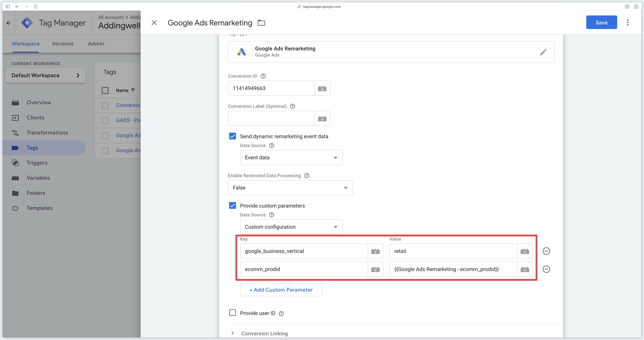This screenshot has width=644, height=340.
Task: Uncheck Send dynamic remarketing event data
Action: (x=232, y=136)
